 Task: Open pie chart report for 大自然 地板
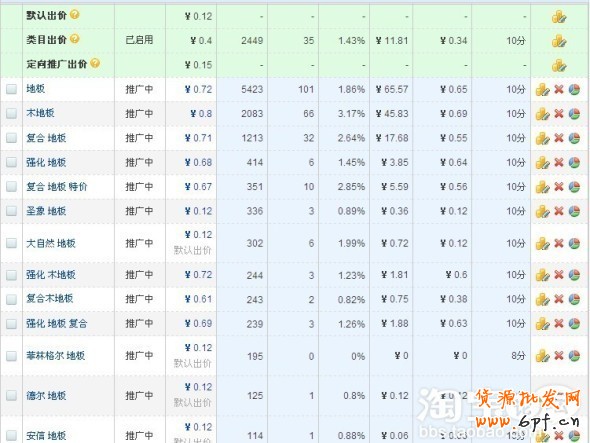(x=574, y=244)
